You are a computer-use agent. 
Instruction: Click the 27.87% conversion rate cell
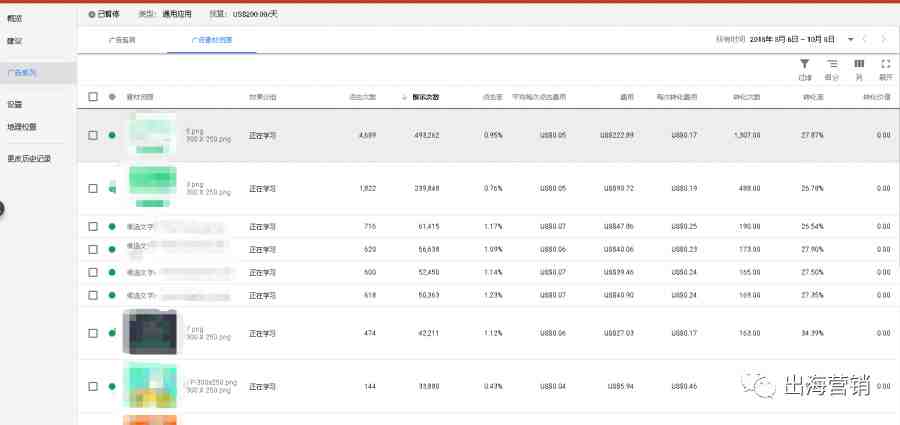(x=813, y=136)
